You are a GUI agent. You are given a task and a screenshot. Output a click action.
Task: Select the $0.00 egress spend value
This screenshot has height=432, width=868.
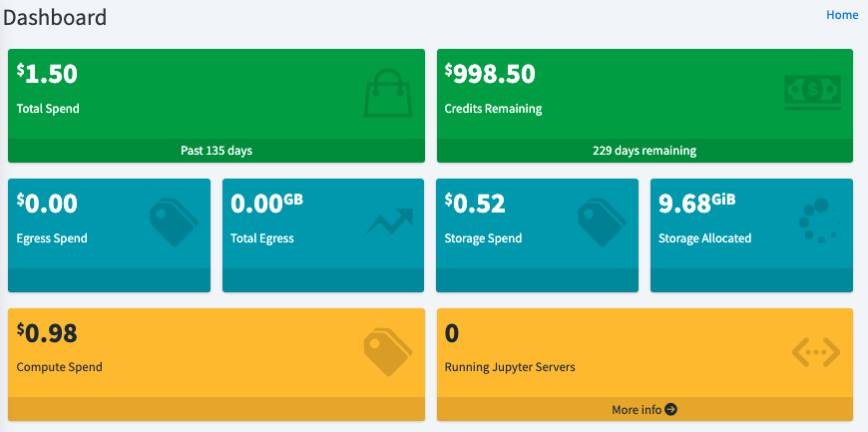[47, 204]
